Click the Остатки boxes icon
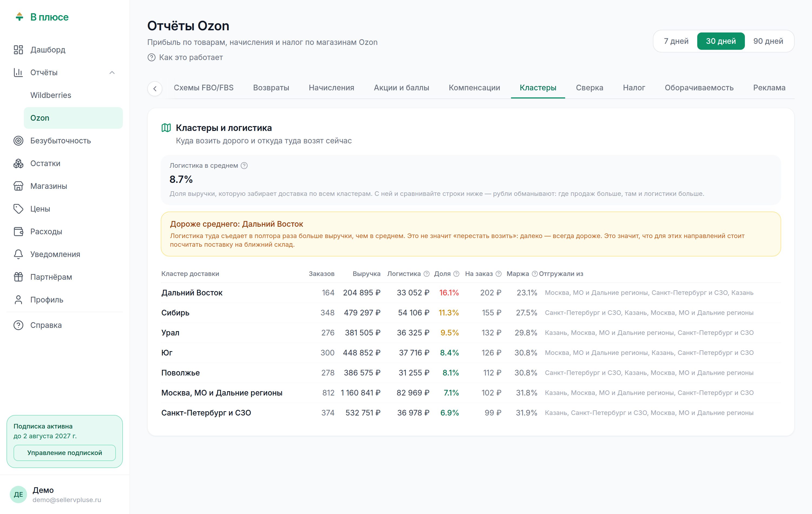This screenshot has width=812, height=514. pos(18,163)
